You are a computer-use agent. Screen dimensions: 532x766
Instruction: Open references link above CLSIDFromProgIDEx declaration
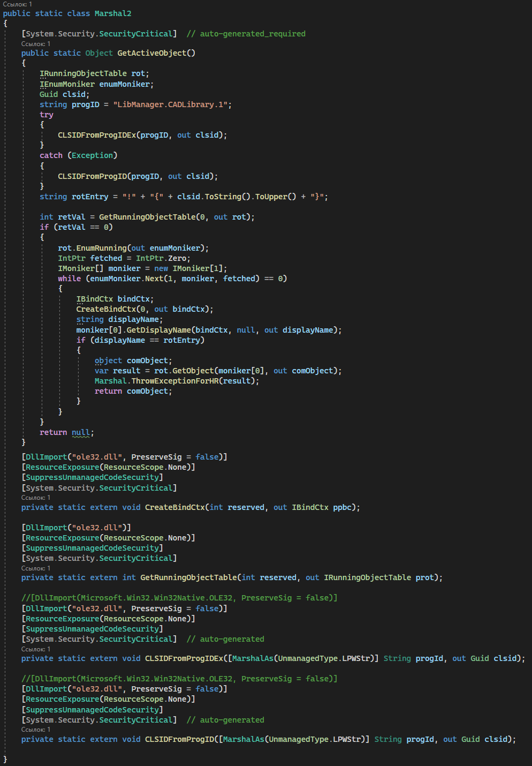[x=36, y=649]
